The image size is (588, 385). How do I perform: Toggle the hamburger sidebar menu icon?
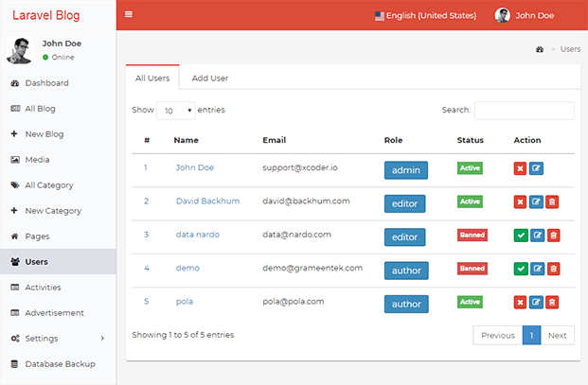point(129,14)
